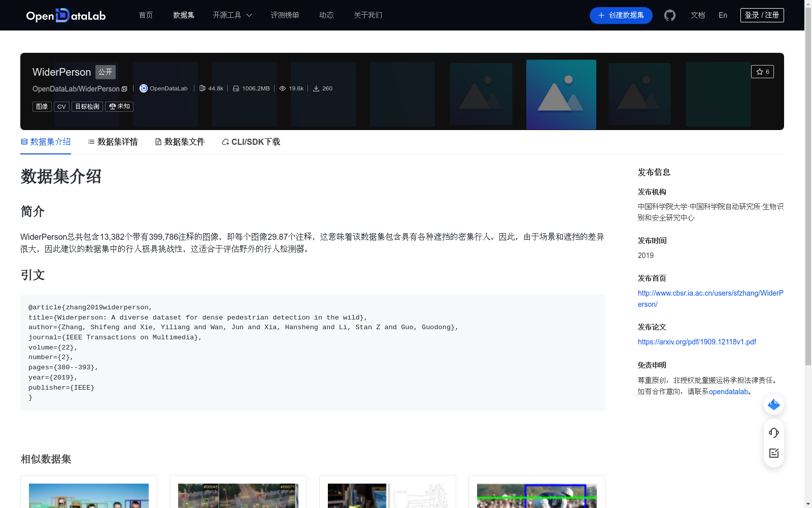Switch to CLI/SDK下载 tab
Screen dimensions: 812x508
tap(251, 142)
